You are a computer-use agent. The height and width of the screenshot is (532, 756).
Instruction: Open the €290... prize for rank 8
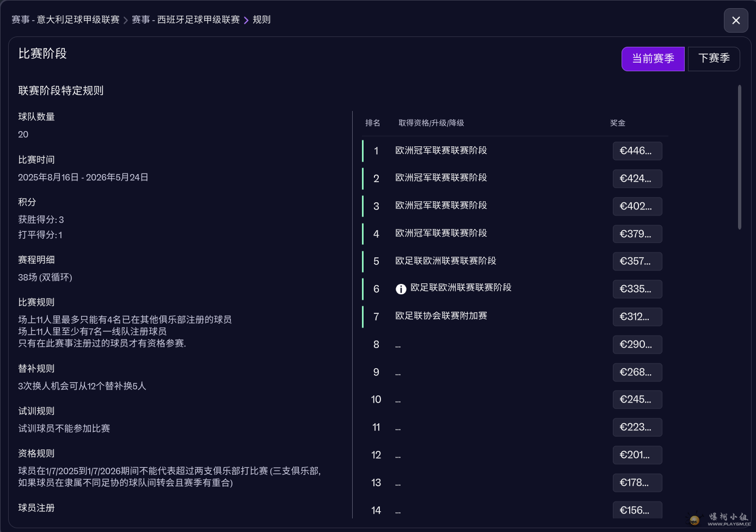tap(637, 345)
